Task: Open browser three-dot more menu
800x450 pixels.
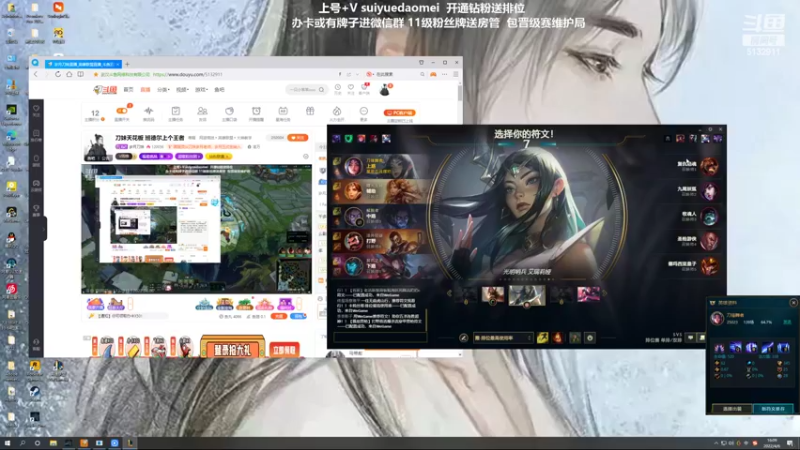Action: (x=444, y=74)
